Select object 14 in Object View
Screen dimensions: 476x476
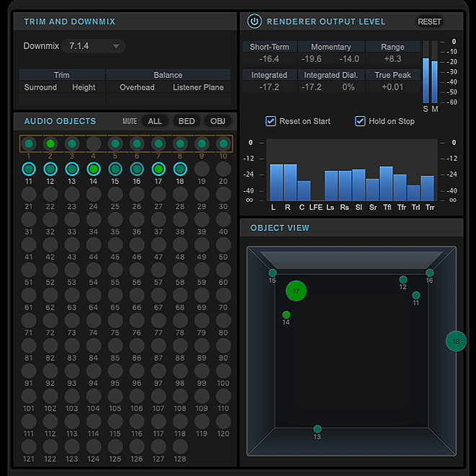click(x=286, y=314)
